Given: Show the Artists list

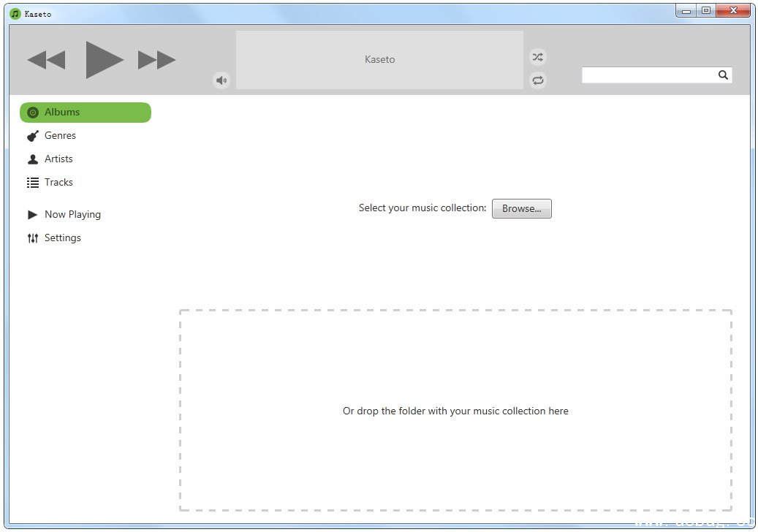Looking at the screenshot, I should click(x=58, y=159).
